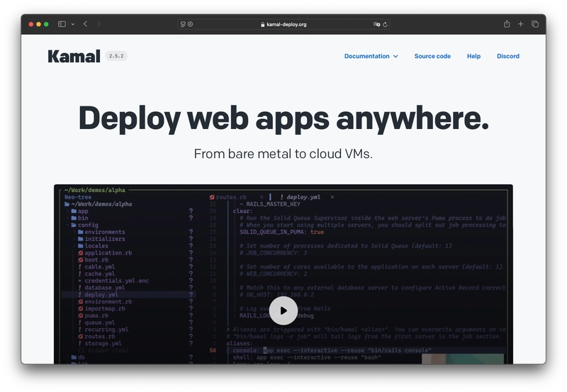Screen dimensions: 567x392
Task: Add a new tab with the plus icon
Action: point(520,24)
